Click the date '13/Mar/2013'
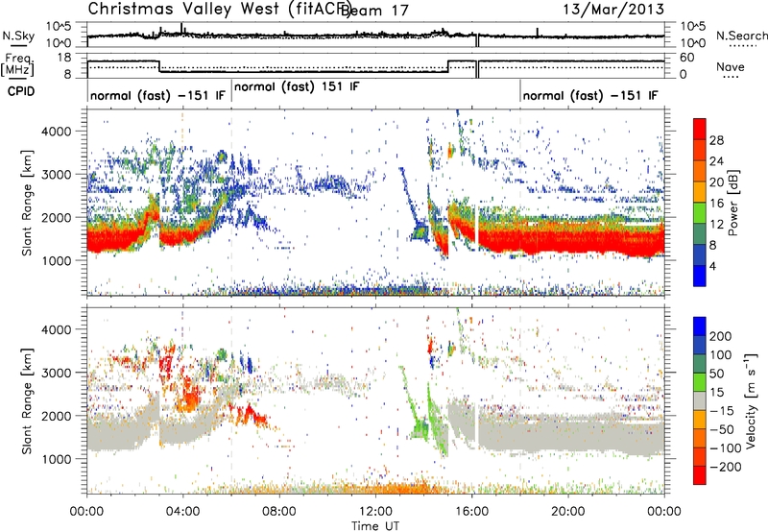 click(613, 10)
